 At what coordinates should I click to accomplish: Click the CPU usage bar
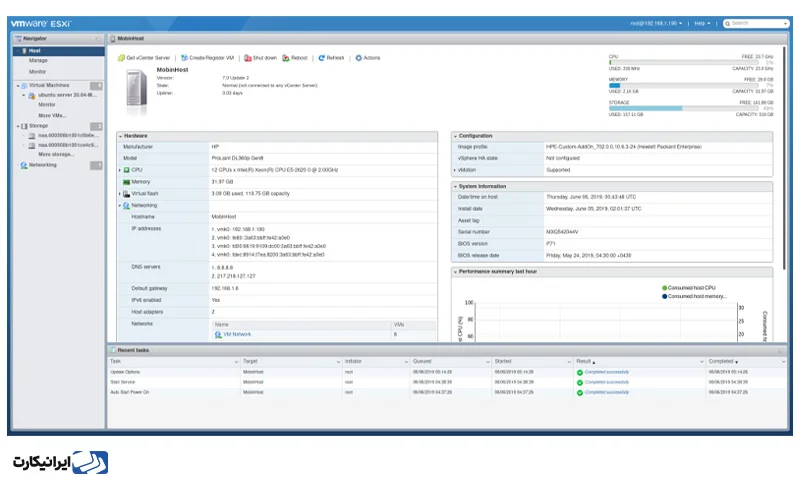[684, 63]
